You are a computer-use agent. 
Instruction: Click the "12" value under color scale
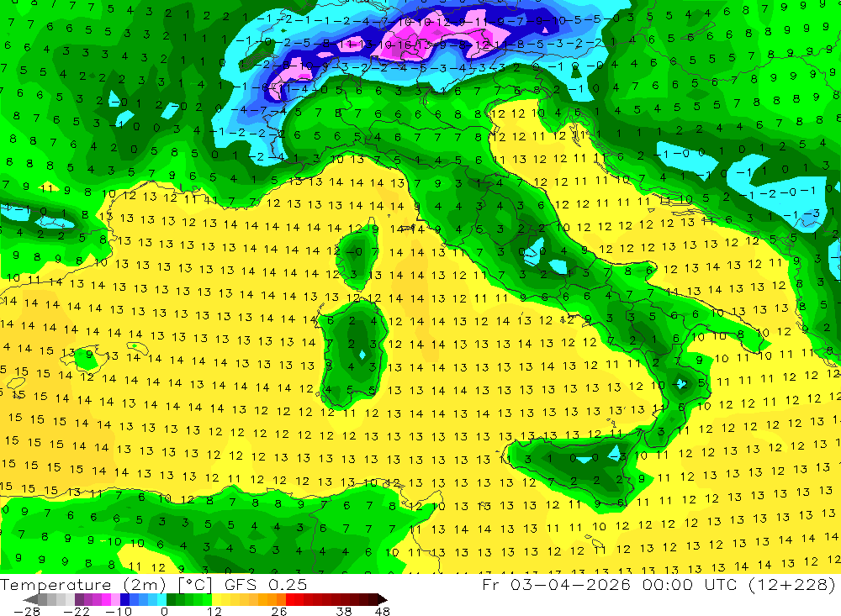click(x=214, y=612)
